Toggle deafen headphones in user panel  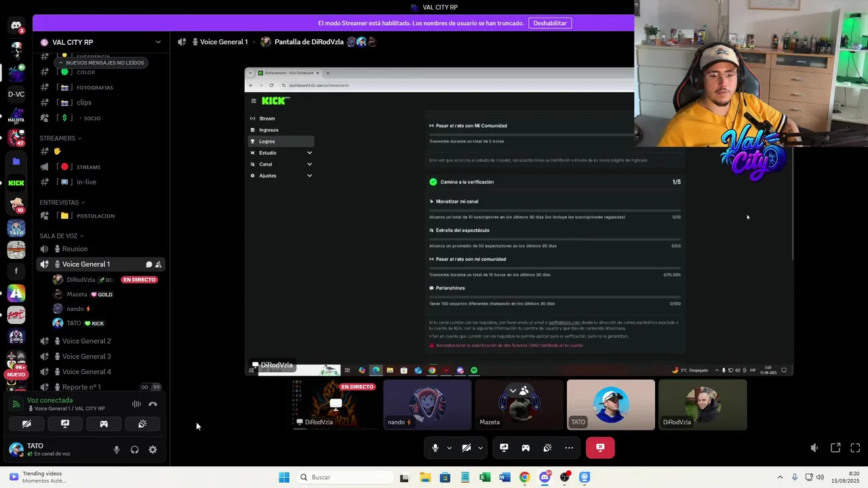134,449
